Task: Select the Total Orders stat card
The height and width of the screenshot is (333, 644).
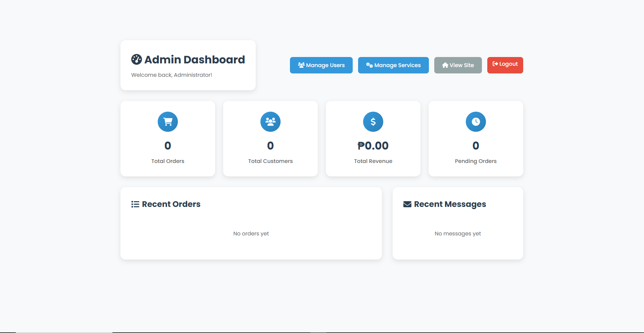Action: click(x=167, y=138)
